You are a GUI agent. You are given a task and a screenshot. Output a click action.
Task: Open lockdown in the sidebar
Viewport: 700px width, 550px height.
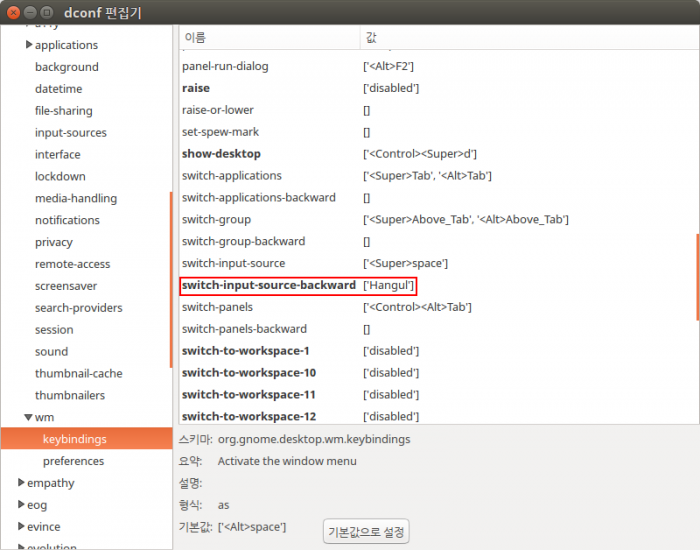point(60,176)
